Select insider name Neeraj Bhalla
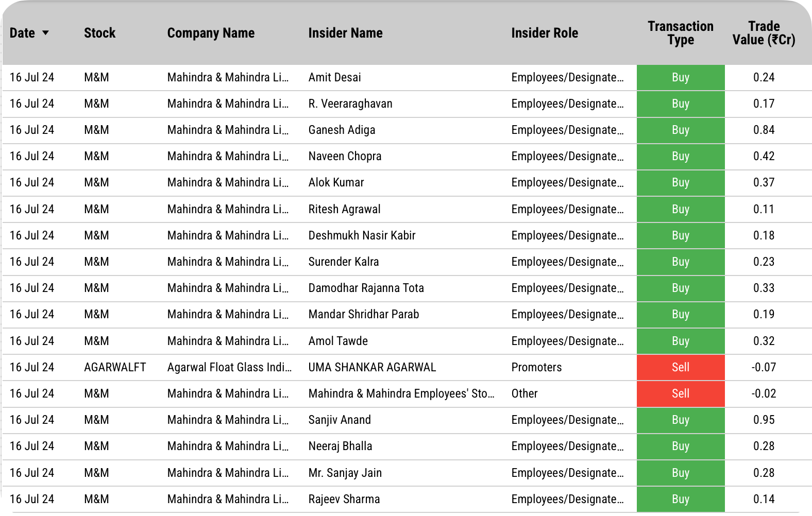Viewport: 812px width, 516px height. pos(340,446)
